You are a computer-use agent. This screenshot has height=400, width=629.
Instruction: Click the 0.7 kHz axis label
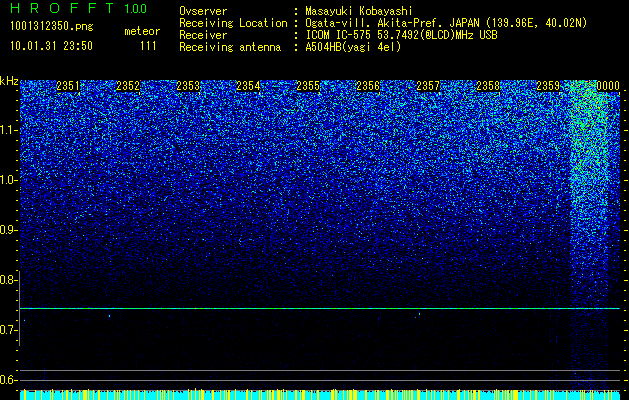coord(9,330)
